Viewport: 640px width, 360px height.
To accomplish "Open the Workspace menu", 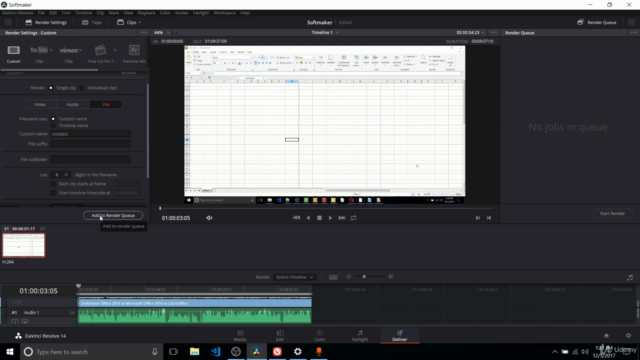I will pos(224,13).
